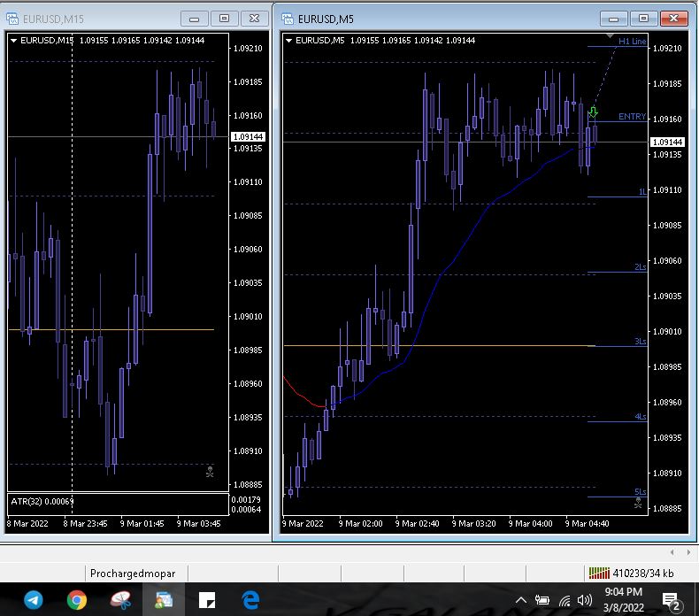This screenshot has width=699, height=616.
Task: Open Telegram from the taskbar
Action: [33, 600]
